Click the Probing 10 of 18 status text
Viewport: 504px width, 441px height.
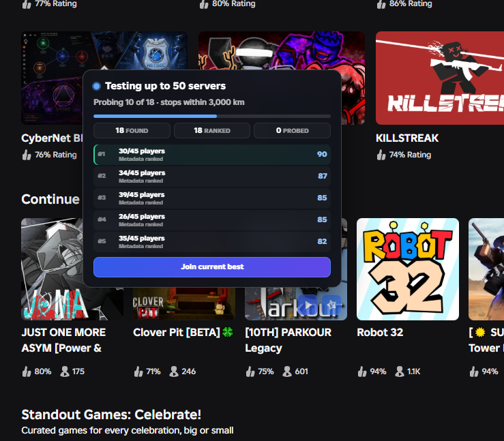pos(169,102)
